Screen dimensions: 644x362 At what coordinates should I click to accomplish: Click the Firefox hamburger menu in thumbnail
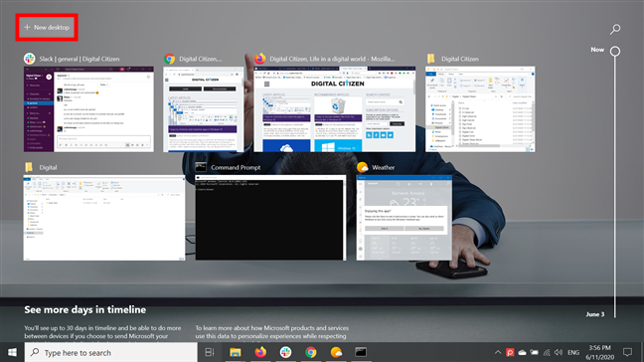tap(266, 84)
